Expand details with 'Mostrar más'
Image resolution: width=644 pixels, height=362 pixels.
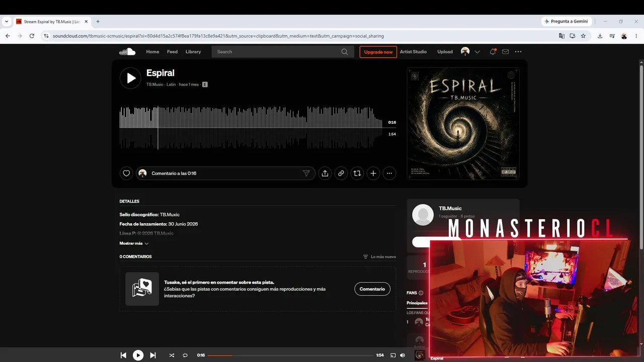134,243
